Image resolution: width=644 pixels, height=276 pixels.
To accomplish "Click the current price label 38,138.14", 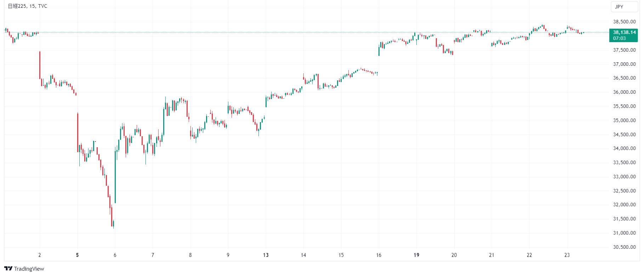I will coord(624,32).
